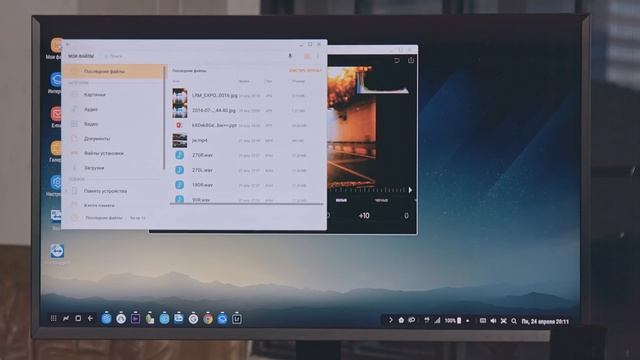This screenshot has width=640, height=360.
Task: Click the date and time in the tray
Action: [545, 322]
